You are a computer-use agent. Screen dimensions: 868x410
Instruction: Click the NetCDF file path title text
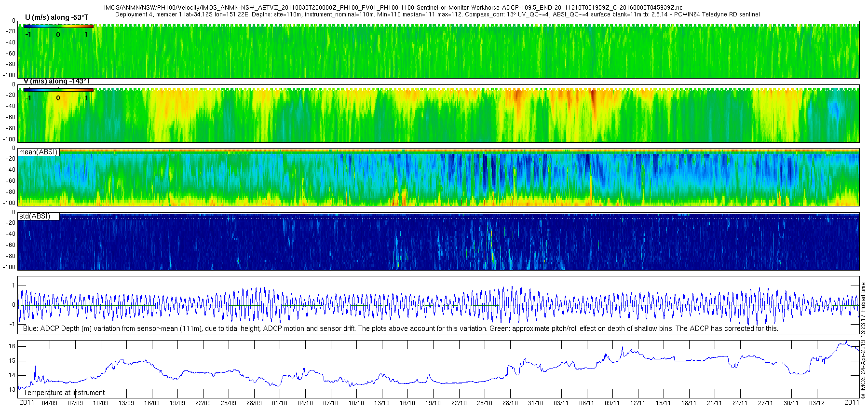[393, 8]
